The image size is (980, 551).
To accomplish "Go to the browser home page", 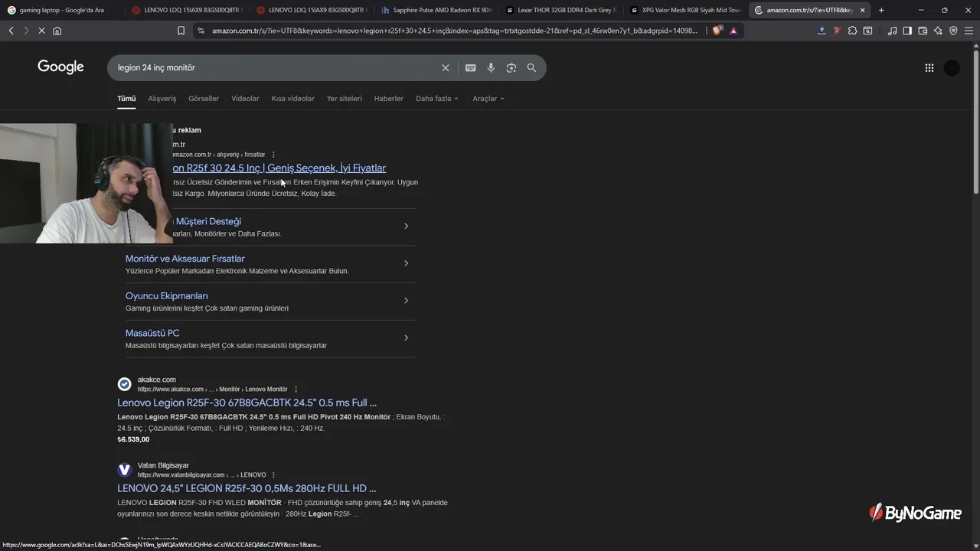I will [57, 31].
